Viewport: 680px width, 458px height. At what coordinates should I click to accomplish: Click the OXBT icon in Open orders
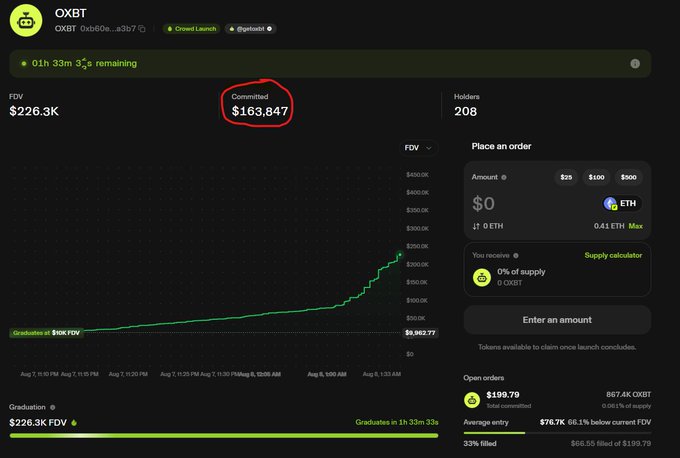[472, 400]
